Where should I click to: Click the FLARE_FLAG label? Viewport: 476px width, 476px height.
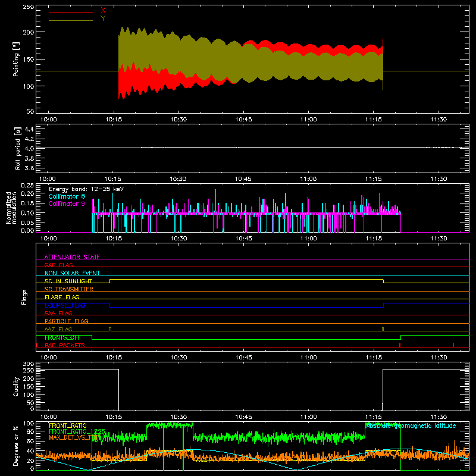[62, 297]
